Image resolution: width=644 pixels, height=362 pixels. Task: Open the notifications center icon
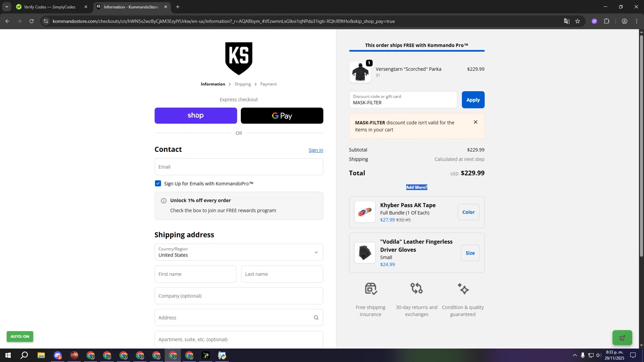[633, 355]
